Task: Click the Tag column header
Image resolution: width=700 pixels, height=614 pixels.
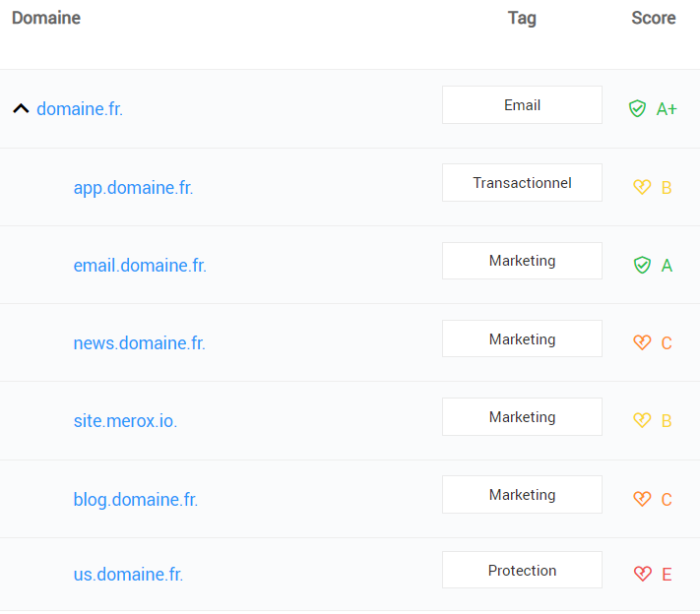Action: pyautogui.click(x=522, y=18)
